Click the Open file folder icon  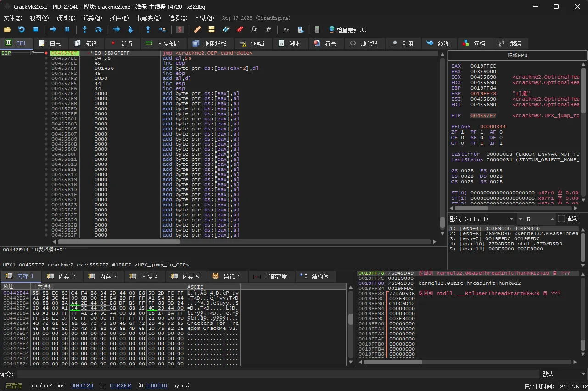tap(7, 29)
